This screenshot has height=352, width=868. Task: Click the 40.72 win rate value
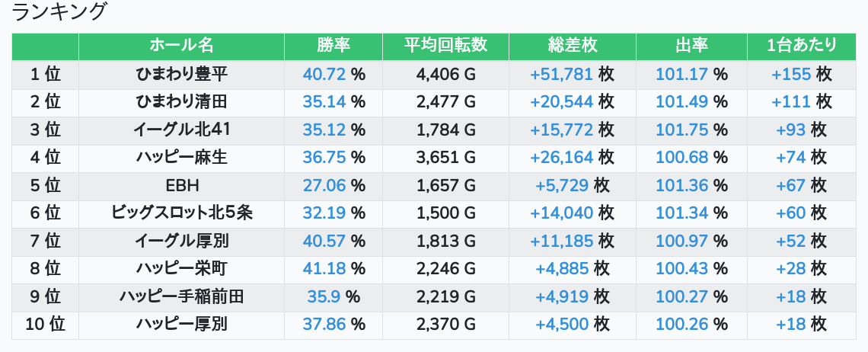pyautogui.click(x=324, y=75)
